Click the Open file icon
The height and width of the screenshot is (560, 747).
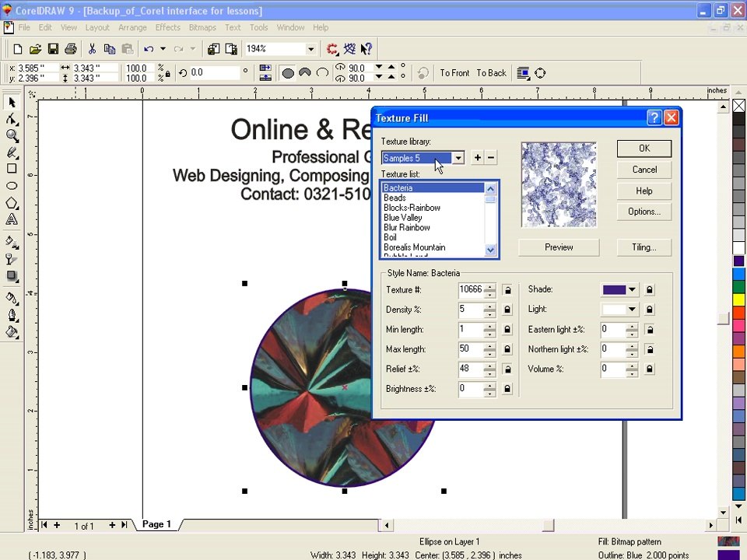(x=35, y=49)
